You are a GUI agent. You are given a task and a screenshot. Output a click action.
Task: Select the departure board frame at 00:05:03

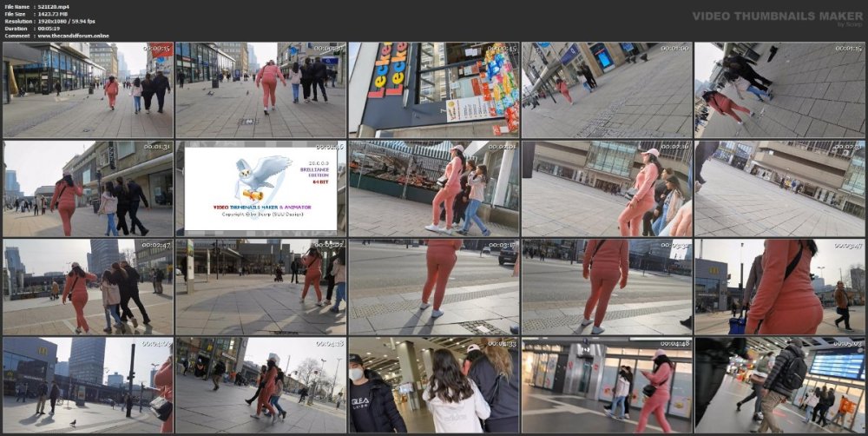coord(780,385)
